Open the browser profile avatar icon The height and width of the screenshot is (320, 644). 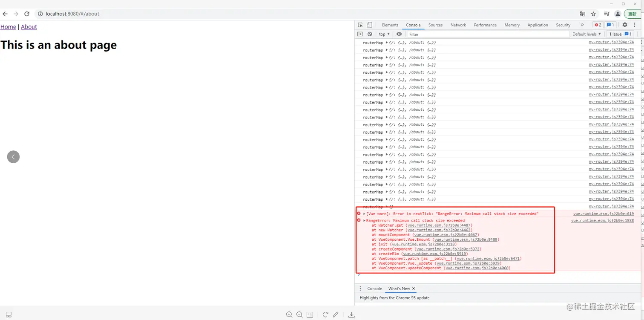click(x=618, y=14)
